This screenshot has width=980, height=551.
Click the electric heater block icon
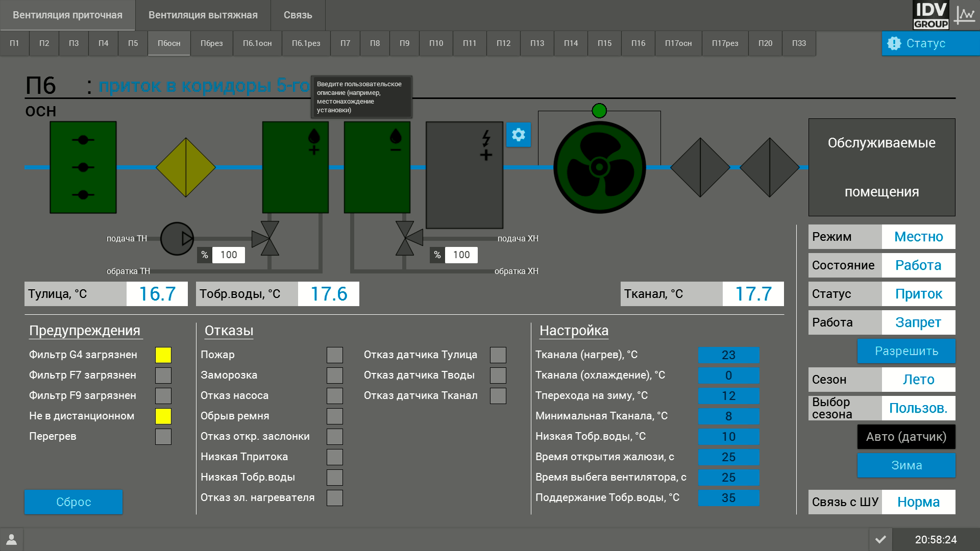[x=464, y=175]
